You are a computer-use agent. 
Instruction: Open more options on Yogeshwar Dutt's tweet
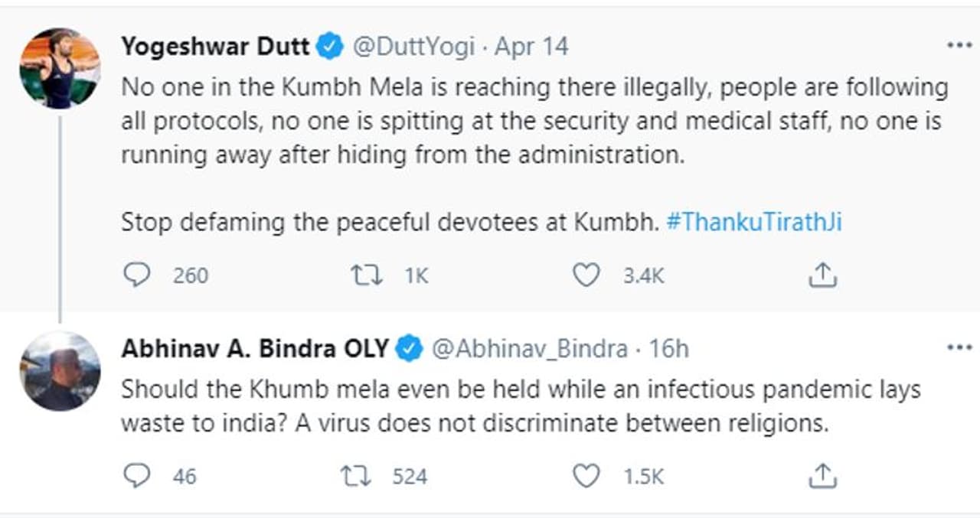[959, 46]
